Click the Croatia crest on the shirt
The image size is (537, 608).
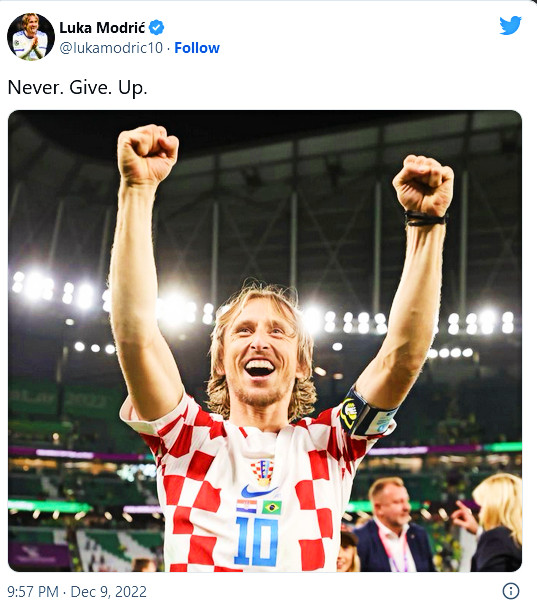[262, 472]
